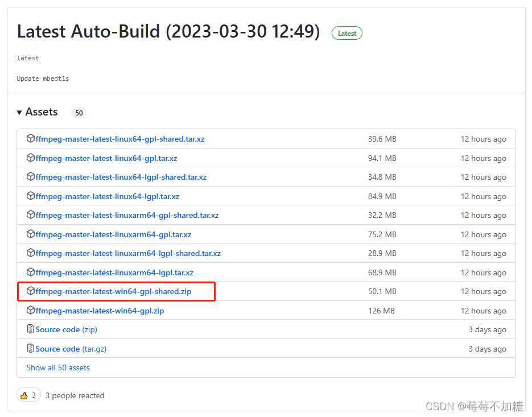The width and height of the screenshot is (532, 417).
Task: Click the 28.9 MB file size
Action: 382,254
